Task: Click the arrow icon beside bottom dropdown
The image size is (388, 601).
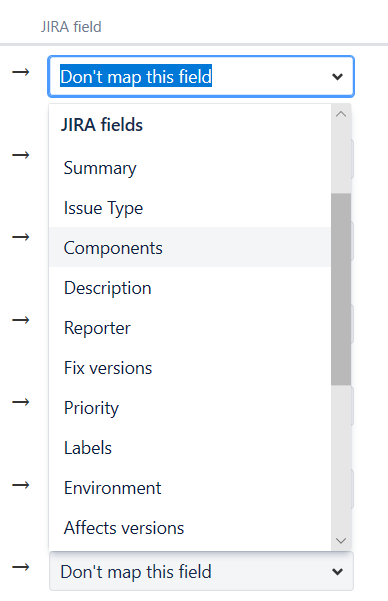Action: (21, 567)
